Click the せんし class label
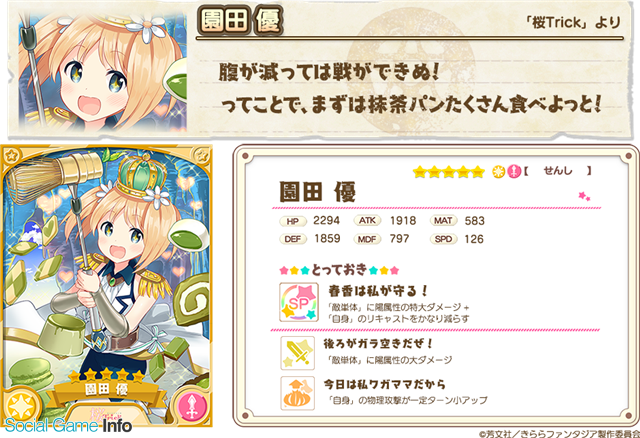The image size is (640, 438). tap(558, 171)
